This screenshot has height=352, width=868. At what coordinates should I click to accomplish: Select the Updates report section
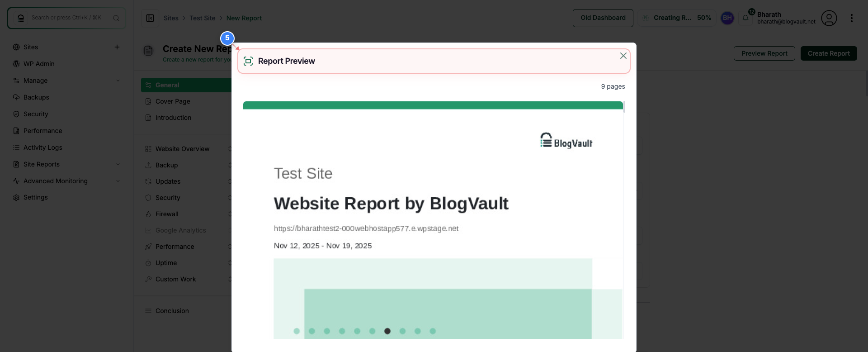(168, 181)
